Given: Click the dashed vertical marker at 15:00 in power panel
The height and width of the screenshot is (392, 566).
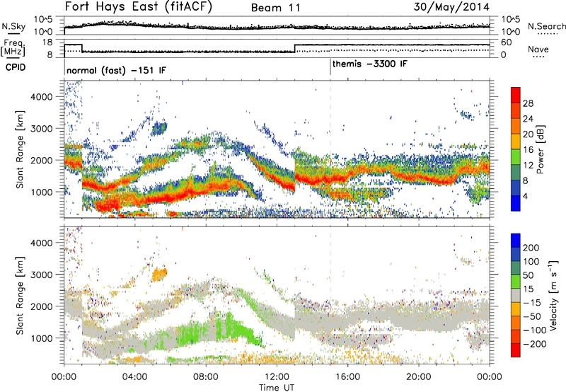Looking at the screenshot, I should 330,149.
